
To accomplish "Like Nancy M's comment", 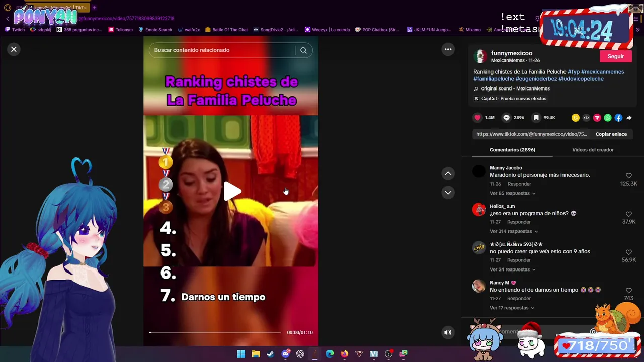I will tap(628, 291).
